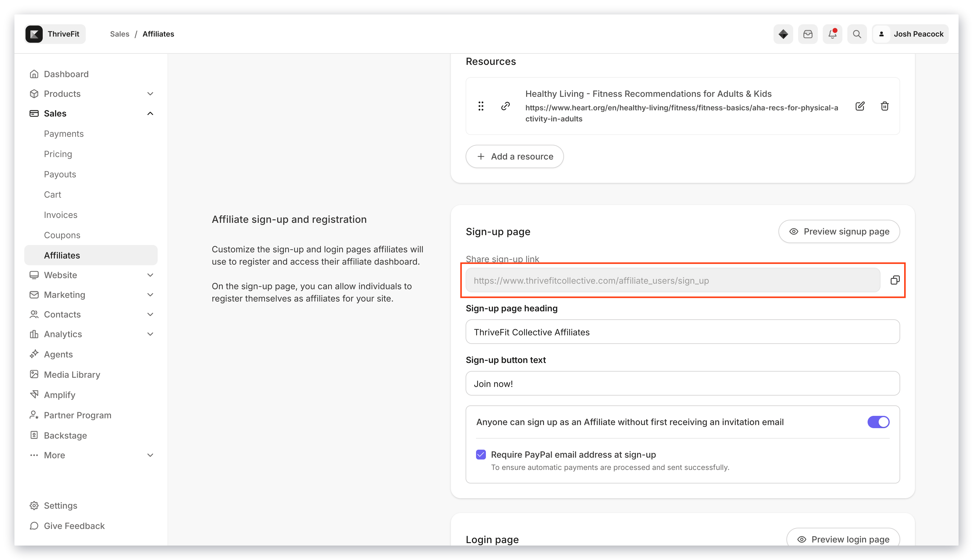Open Payouts under Sales
This screenshot has width=973, height=560.
[x=60, y=174]
